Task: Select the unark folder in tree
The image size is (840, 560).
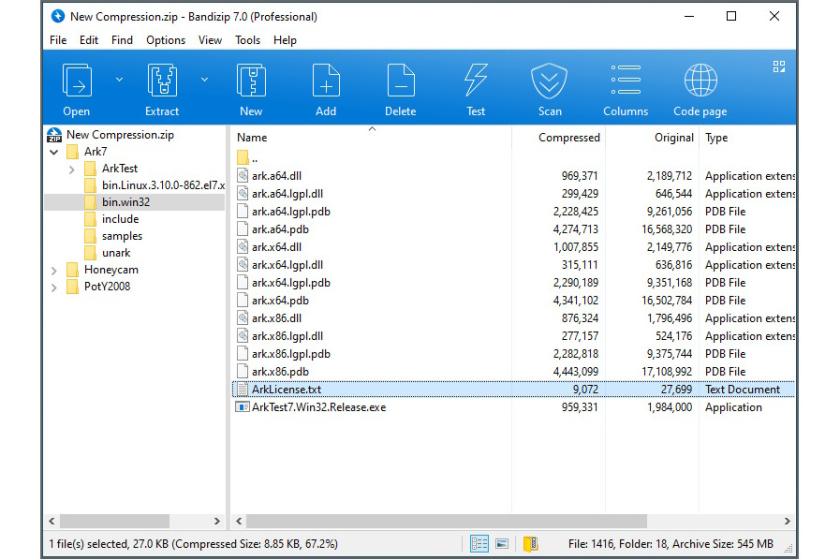Action: pyautogui.click(x=116, y=253)
